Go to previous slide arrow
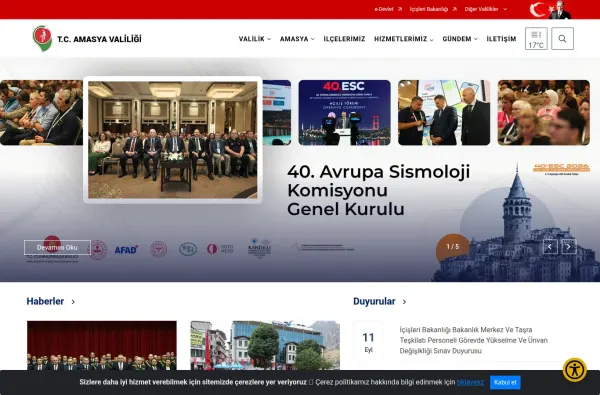The height and width of the screenshot is (395, 600). point(550,247)
